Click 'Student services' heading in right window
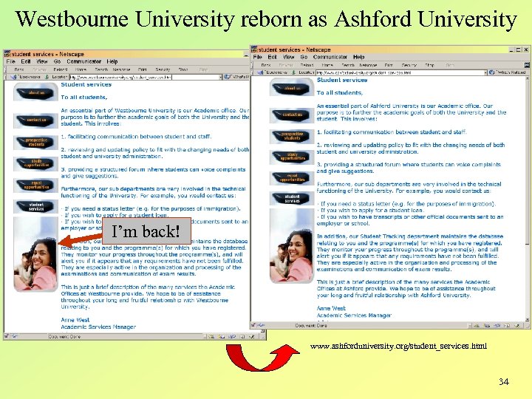This screenshot has width=532, height=399. point(342,80)
